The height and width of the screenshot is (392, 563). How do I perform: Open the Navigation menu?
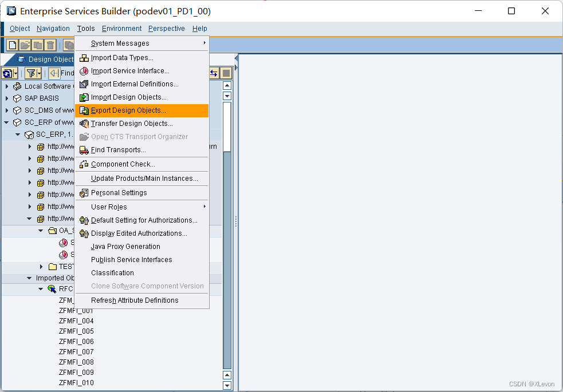pos(53,29)
